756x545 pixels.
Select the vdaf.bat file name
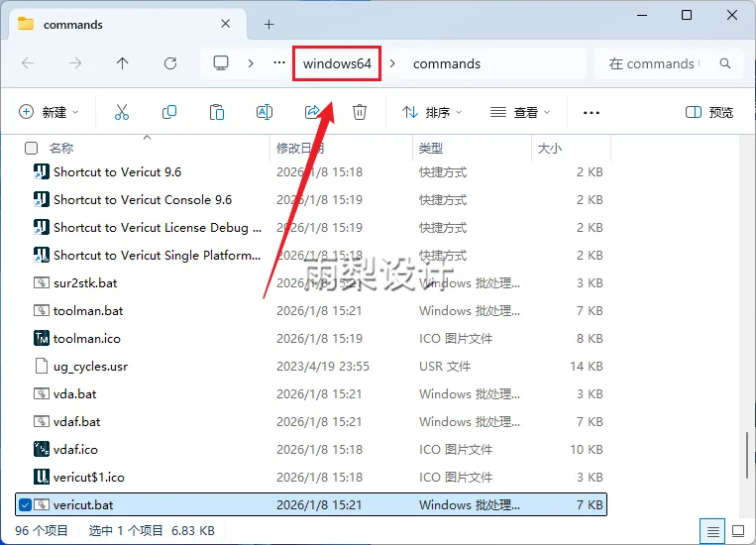pos(77,422)
